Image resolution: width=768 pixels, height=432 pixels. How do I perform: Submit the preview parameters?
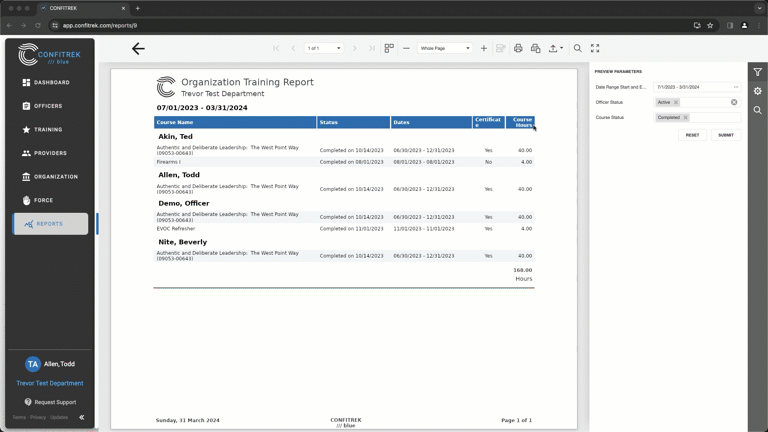pyautogui.click(x=726, y=135)
